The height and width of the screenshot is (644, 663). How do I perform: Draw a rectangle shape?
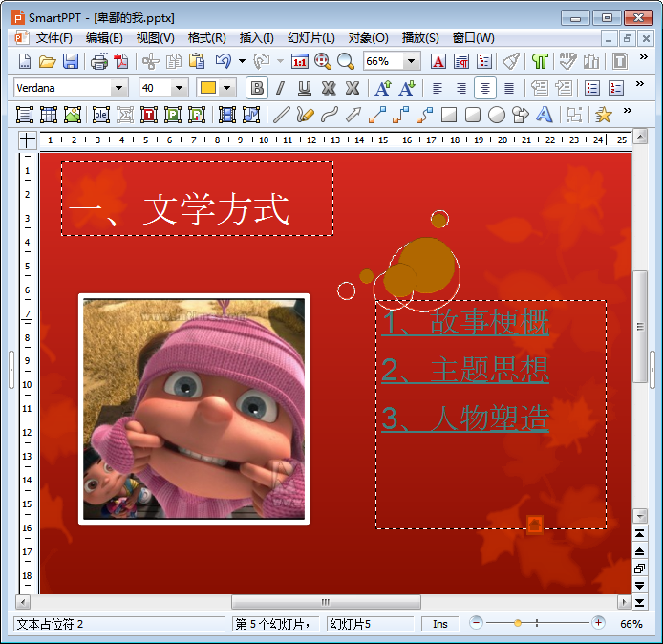pyautogui.click(x=449, y=115)
